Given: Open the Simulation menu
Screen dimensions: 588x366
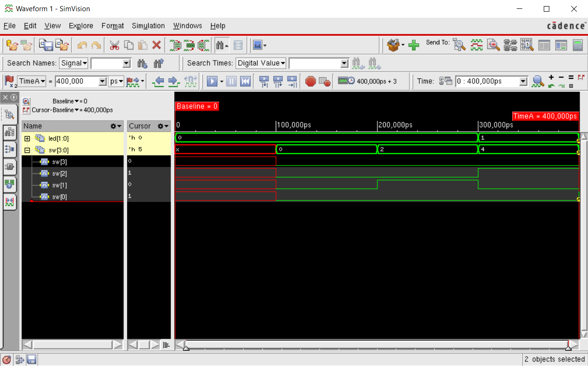Looking at the screenshot, I should (x=148, y=26).
